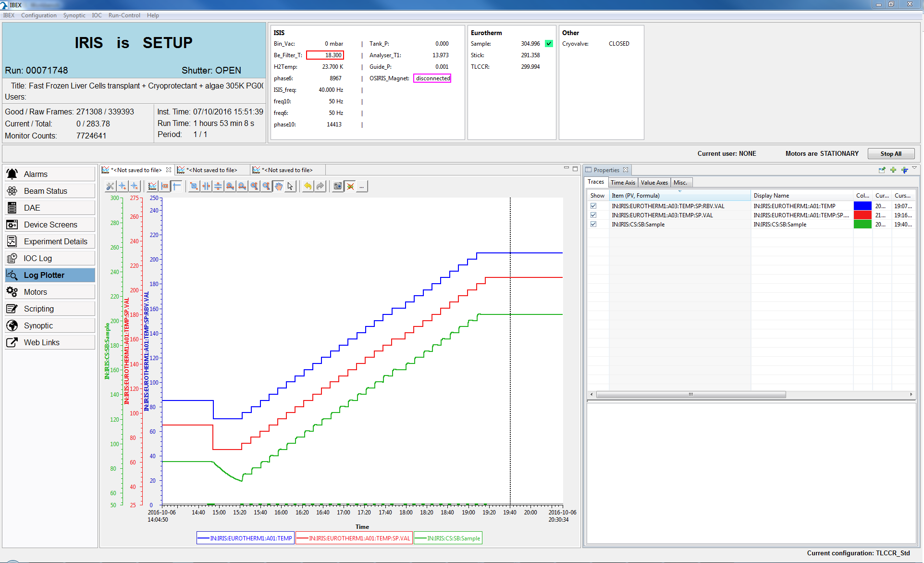Uncheck the A03:TEMP:SP:RBV.VAL show checkbox
This screenshot has width=924, height=563.
[x=593, y=206]
